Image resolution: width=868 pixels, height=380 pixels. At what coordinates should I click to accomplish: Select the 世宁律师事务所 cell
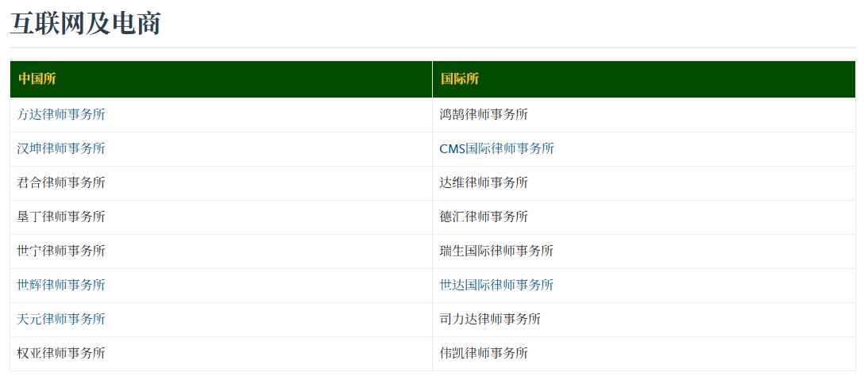(221, 251)
